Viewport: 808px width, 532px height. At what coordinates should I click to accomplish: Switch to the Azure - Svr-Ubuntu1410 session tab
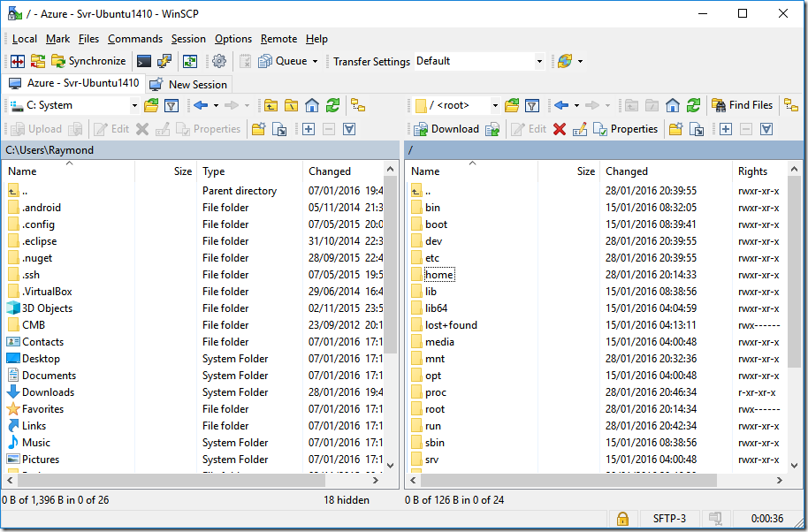pos(73,83)
